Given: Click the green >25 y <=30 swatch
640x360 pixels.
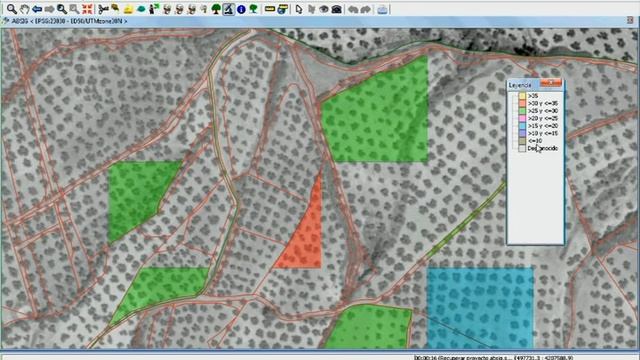Looking at the screenshot, I should (522, 111).
